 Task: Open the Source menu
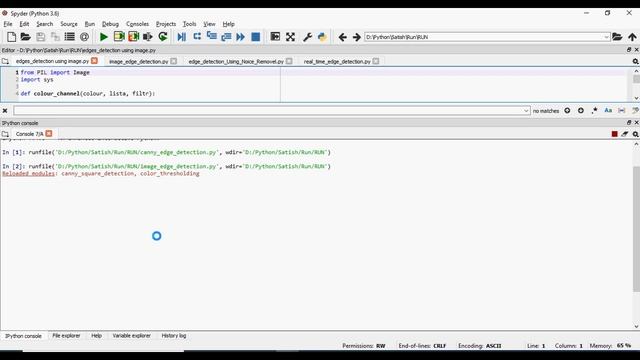[x=69, y=24]
